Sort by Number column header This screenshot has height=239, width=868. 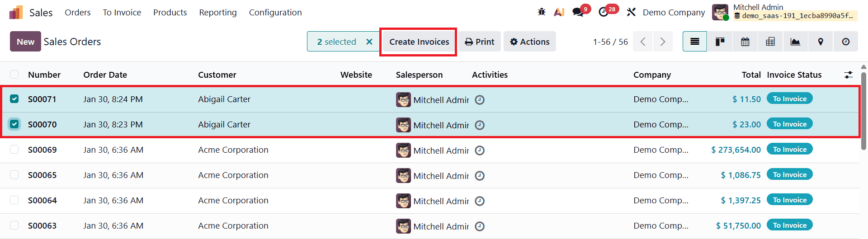tap(44, 75)
